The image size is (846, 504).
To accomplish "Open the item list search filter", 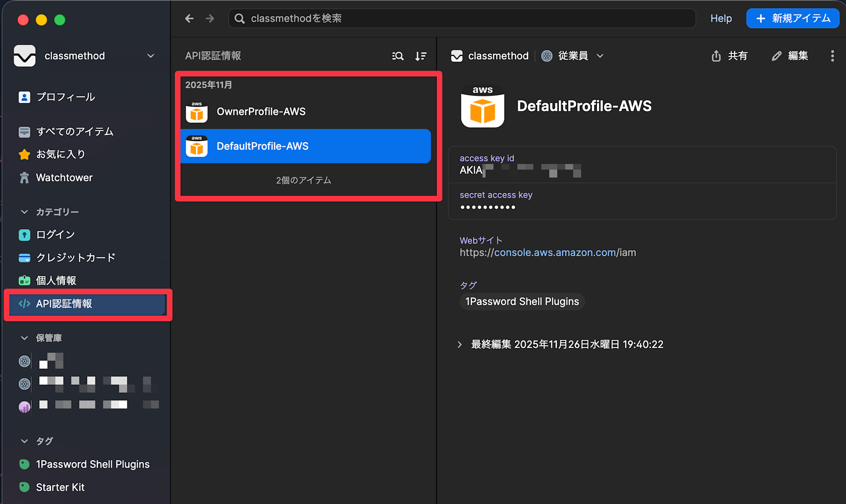I will tap(397, 55).
